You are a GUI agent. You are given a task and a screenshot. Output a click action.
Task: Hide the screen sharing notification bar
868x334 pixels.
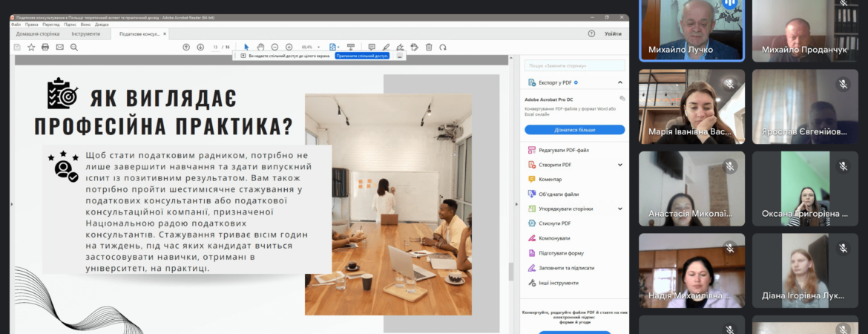[399, 56]
